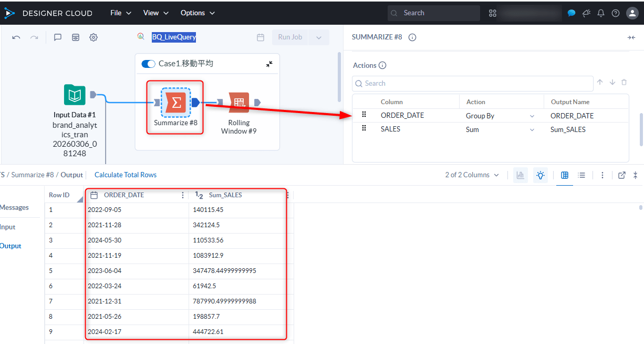The width and height of the screenshot is (644, 344).
Task: Open results in new window icon
Action: [x=622, y=175]
